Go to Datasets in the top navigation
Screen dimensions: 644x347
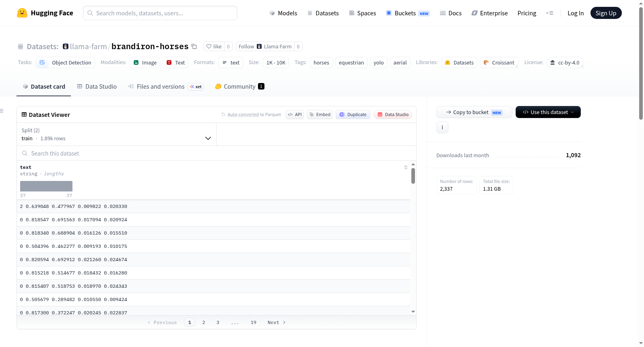[x=323, y=13]
